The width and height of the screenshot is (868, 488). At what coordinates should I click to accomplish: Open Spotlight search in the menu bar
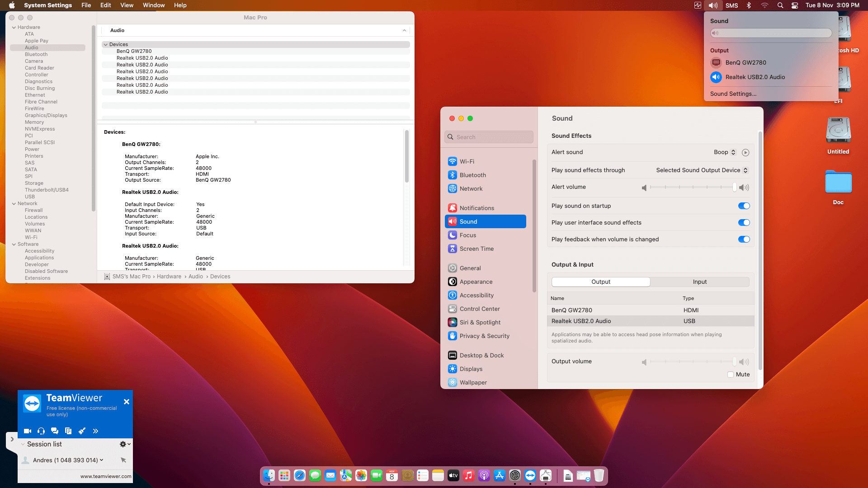[780, 5]
